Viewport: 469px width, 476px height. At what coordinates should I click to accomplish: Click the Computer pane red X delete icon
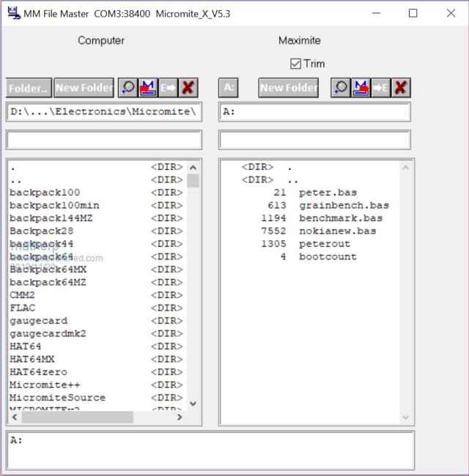tap(188, 88)
